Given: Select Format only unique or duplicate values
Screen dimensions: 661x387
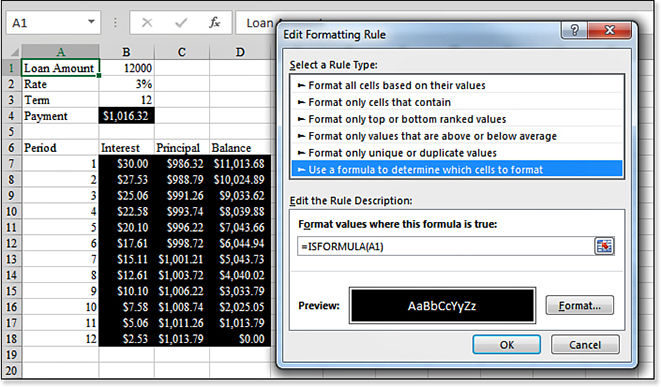Looking at the screenshot, I should click(457, 153).
